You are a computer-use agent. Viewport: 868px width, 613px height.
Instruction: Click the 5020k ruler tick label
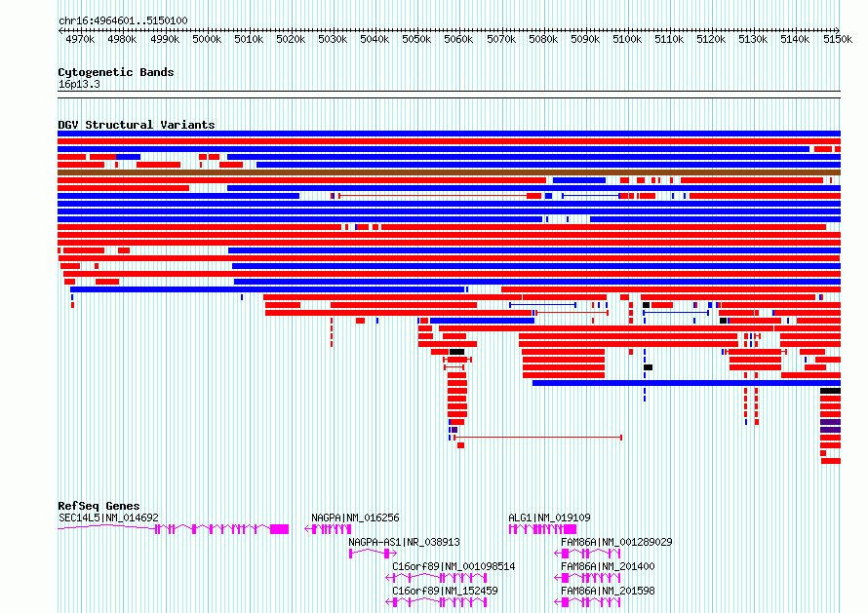291,39
